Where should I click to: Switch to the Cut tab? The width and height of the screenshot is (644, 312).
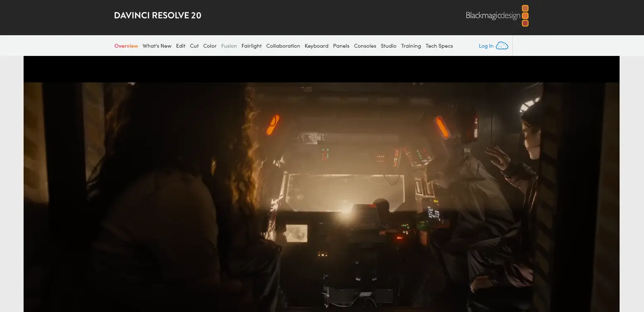[x=194, y=46]
